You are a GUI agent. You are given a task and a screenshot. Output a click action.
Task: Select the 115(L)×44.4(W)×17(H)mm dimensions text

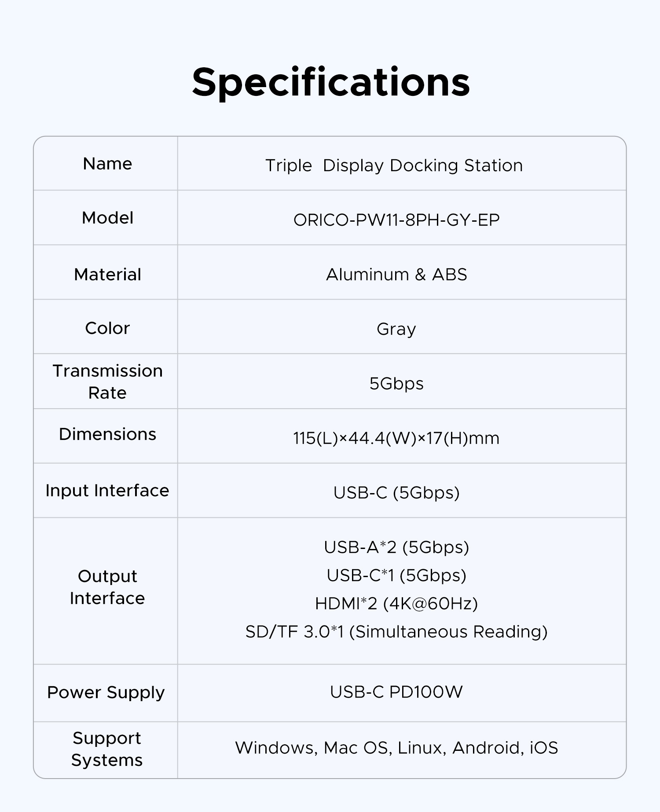pyautogui.click(x=396, y=438)
